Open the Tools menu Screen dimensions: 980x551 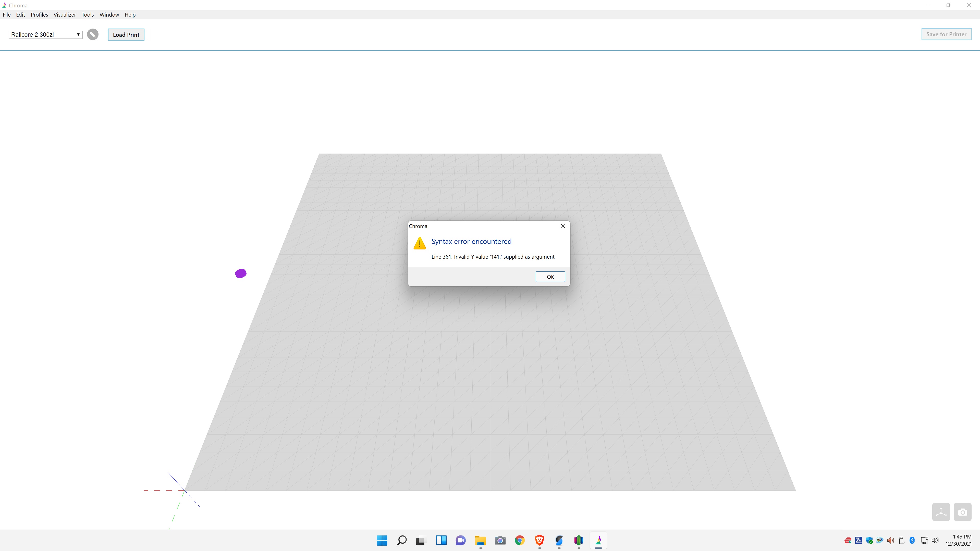click(x=88, y=15)
